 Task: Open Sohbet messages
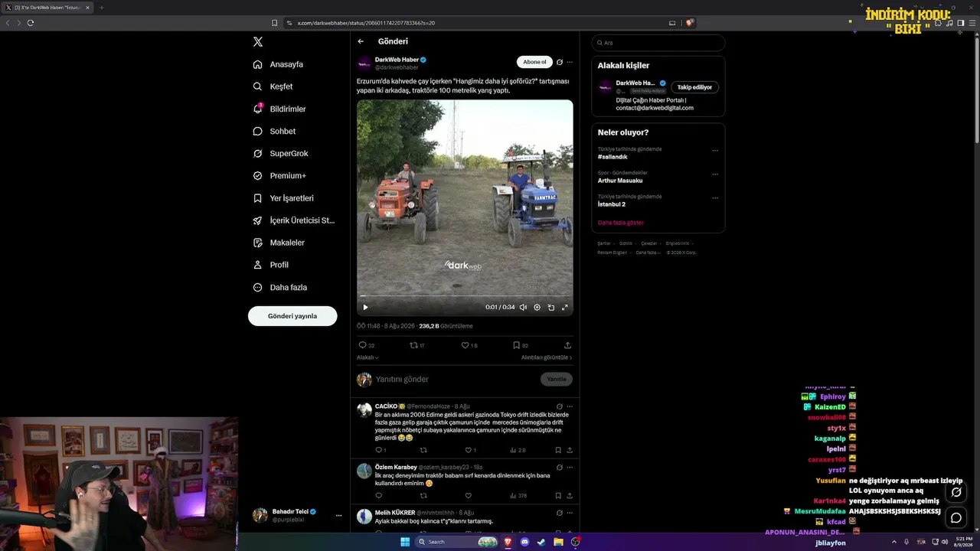[x=275, y=131]
